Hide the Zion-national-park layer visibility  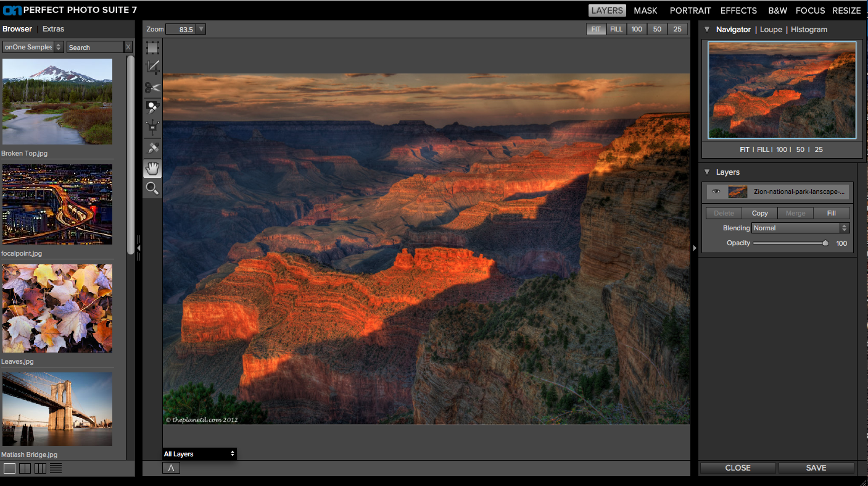(716, 191)
